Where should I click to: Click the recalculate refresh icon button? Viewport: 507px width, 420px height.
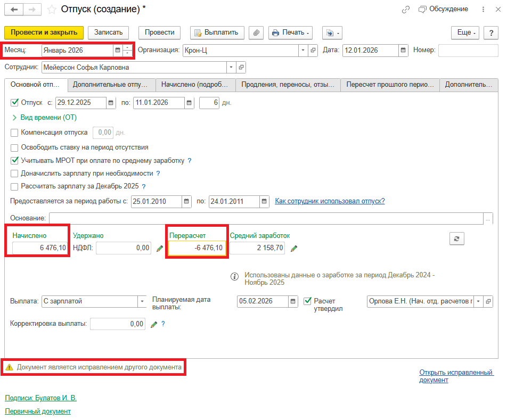(x=456, y=239)
